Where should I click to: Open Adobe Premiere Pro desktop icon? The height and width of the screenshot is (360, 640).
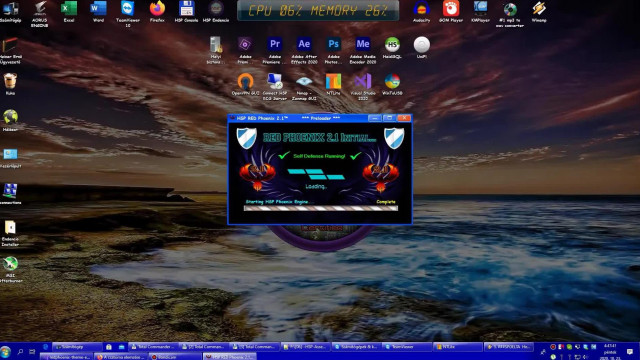275,50
